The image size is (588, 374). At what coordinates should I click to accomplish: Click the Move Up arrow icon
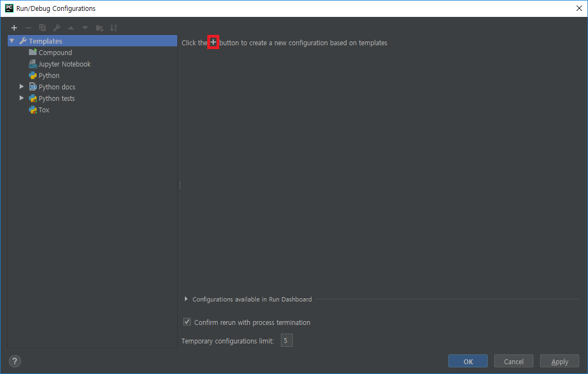71,28
